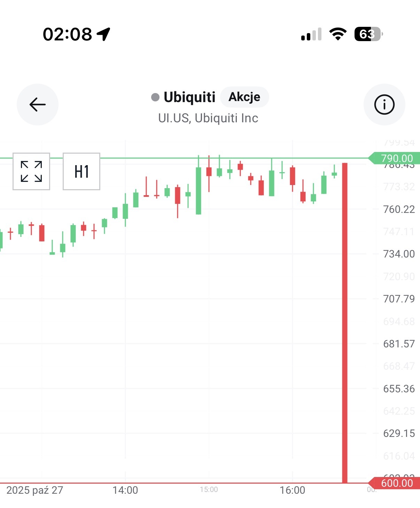The width and height of the screenshot is (420, 508).
Task: Select the red 600.00 price label
Action: 396,483
